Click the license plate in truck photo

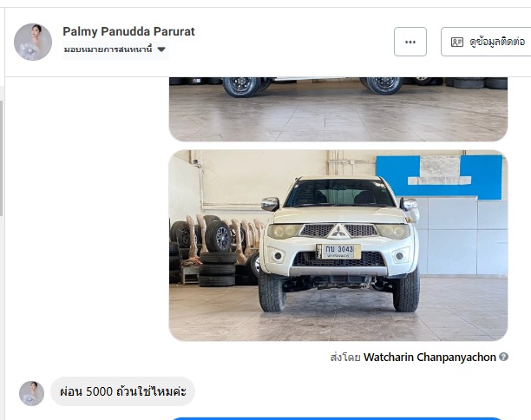pos(338,252)
